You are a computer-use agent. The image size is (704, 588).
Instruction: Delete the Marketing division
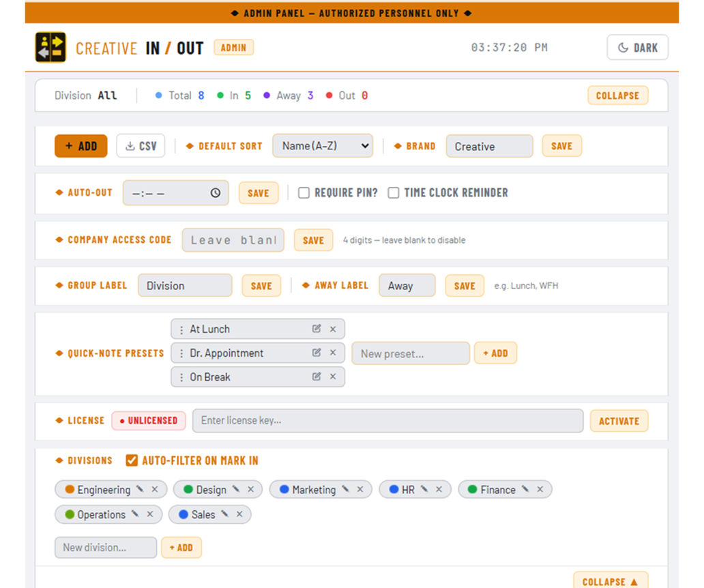click(360, 489)
